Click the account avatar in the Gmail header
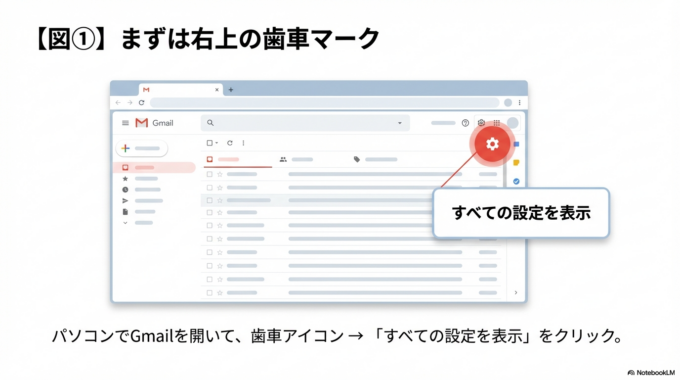Viewport: 680px width, 380px height. point(513,123)
